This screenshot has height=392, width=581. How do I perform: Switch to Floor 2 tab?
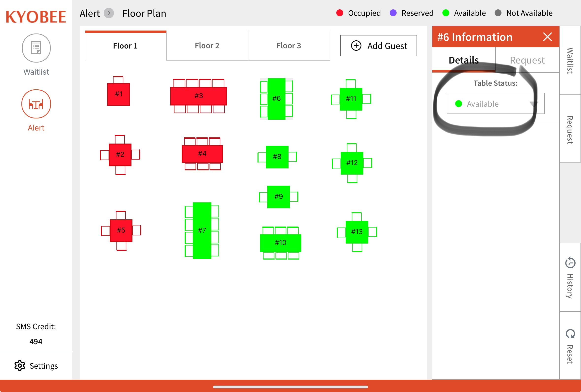(x=207, y=46)
